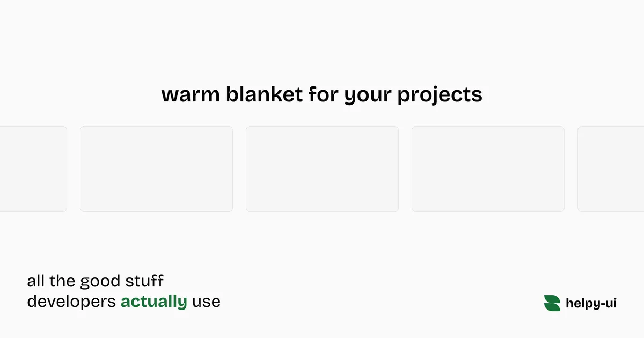Click 'ui' in the helpy-ui wordmark
This screenshot has width=644, height=338.
coord(611,303)
